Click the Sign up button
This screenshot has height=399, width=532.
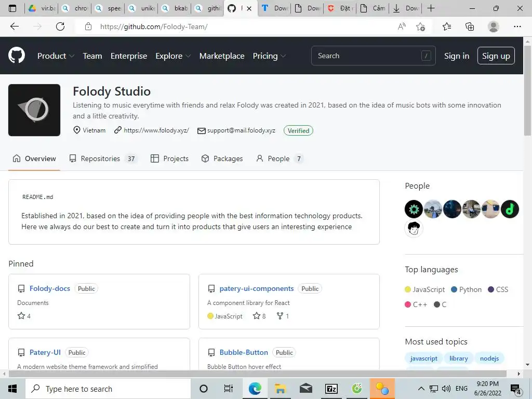[x=496, y=56]
